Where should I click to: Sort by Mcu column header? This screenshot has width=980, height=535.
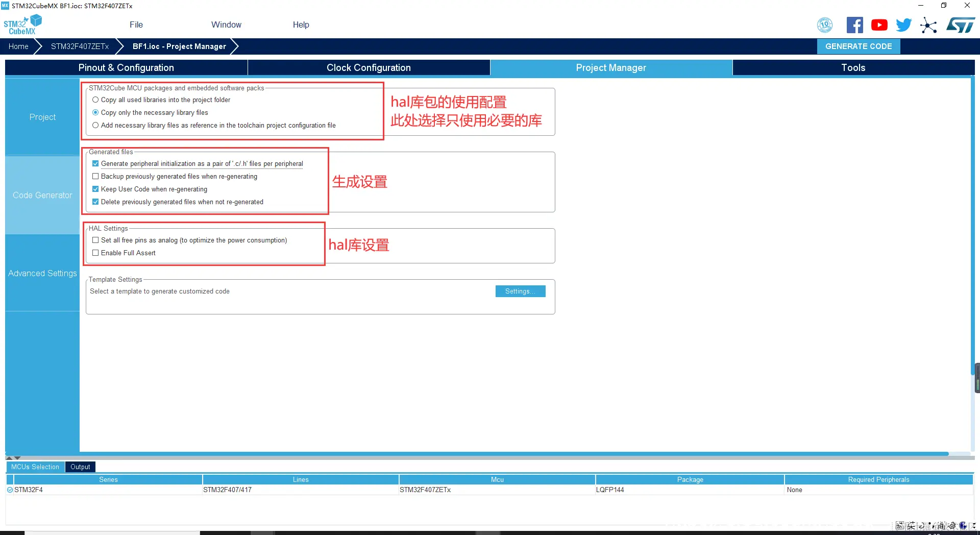(x=497, y=479)
